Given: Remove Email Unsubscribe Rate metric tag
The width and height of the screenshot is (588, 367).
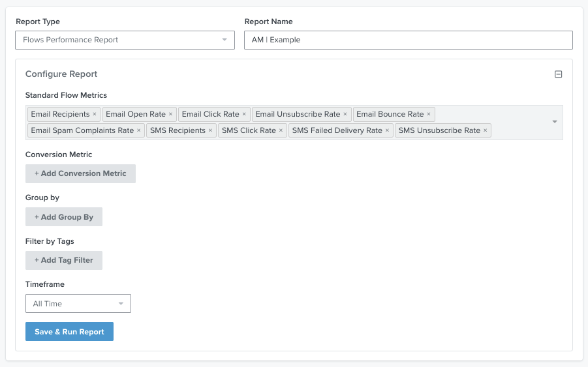Looking at the screenshot, I should pos(345,114).
